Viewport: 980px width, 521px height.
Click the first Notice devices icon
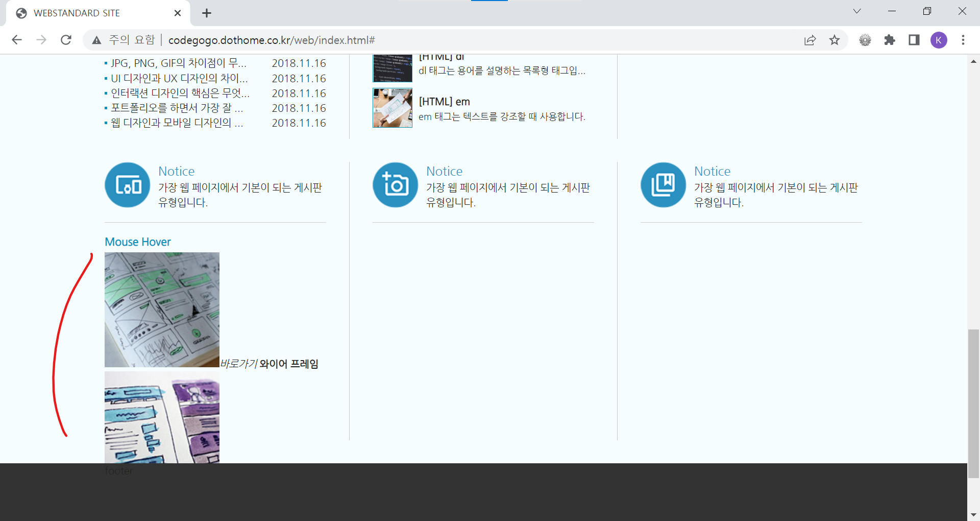coord(128,185)
